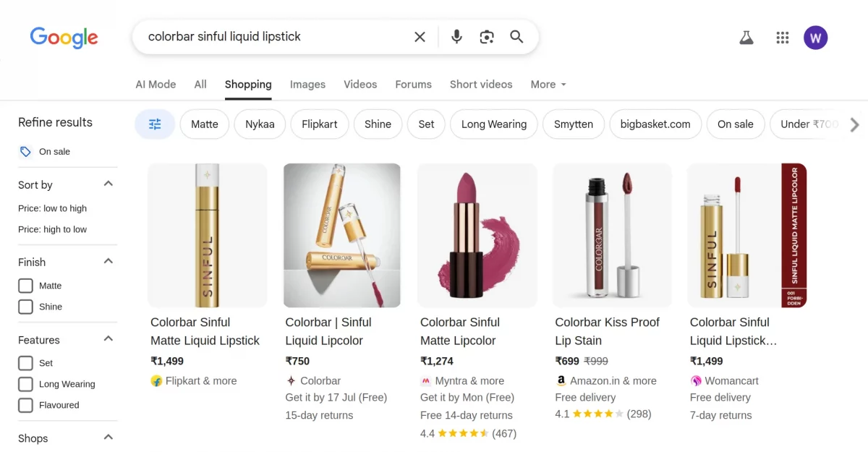868x452 pixels.
Task: Enable the Matte finish checkbox
Action: tap(25, 286)
